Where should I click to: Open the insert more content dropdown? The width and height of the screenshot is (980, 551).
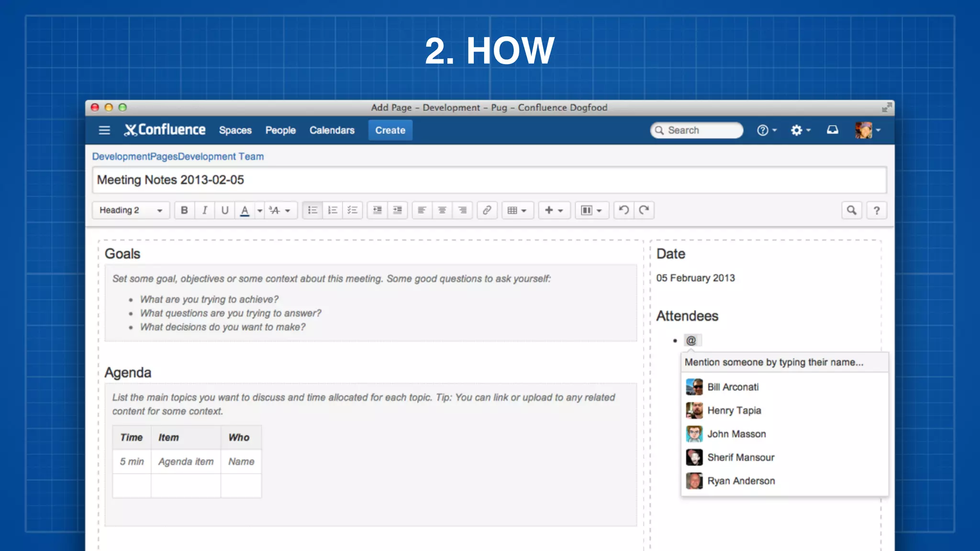[x=554, y=210]
